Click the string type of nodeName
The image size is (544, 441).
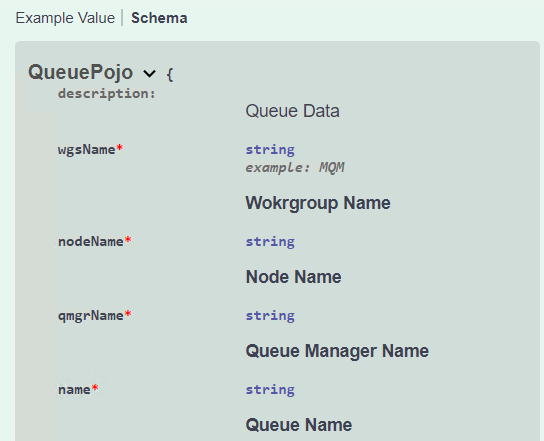click(x=270, y=241)
